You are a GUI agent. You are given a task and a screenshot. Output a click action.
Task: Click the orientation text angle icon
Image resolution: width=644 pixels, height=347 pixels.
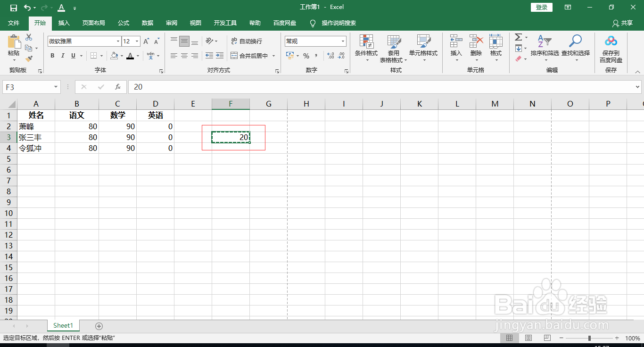[209, 41]
